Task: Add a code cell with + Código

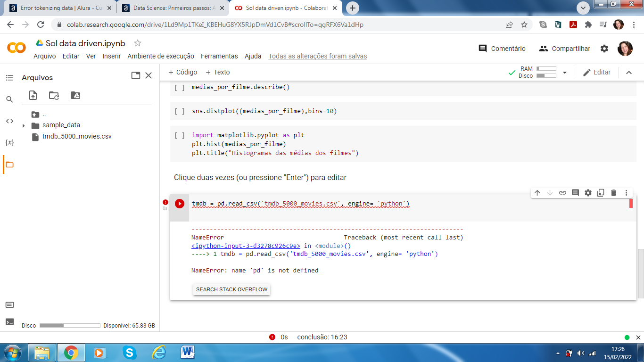Action: (183, 73)
